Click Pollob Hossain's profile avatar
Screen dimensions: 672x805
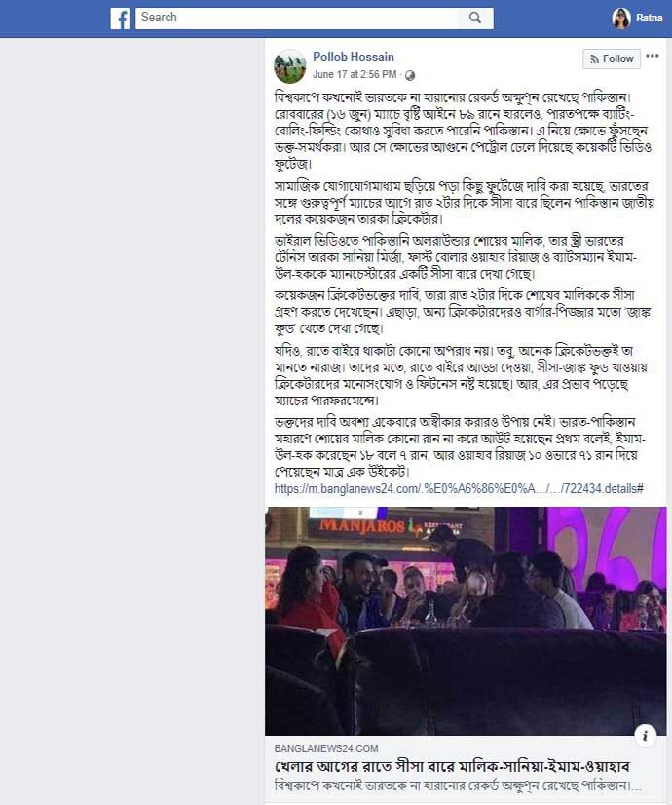point(290,65)
